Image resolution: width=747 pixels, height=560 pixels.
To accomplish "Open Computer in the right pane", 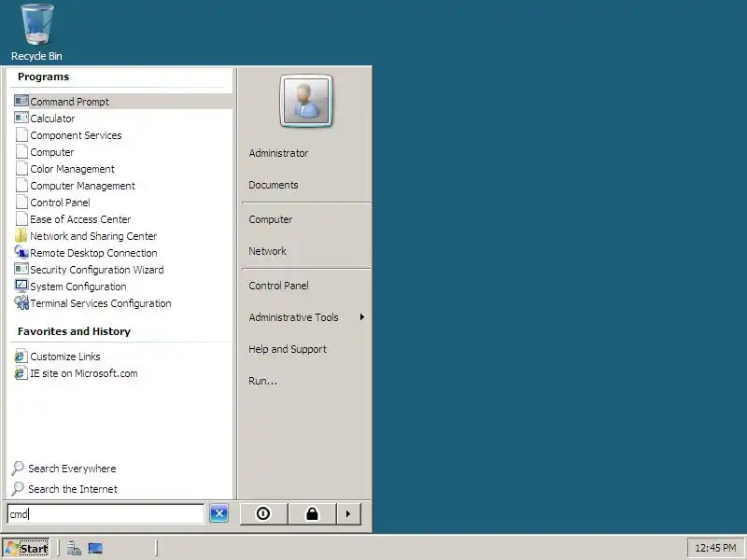I will pos(271,219).
